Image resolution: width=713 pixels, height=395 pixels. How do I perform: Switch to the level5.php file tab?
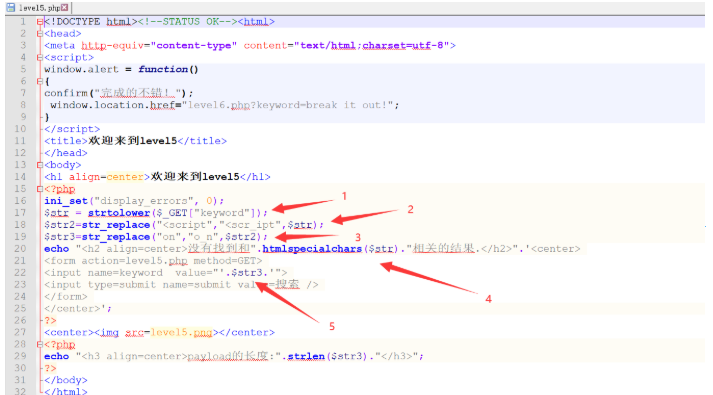tap(37, 8)
